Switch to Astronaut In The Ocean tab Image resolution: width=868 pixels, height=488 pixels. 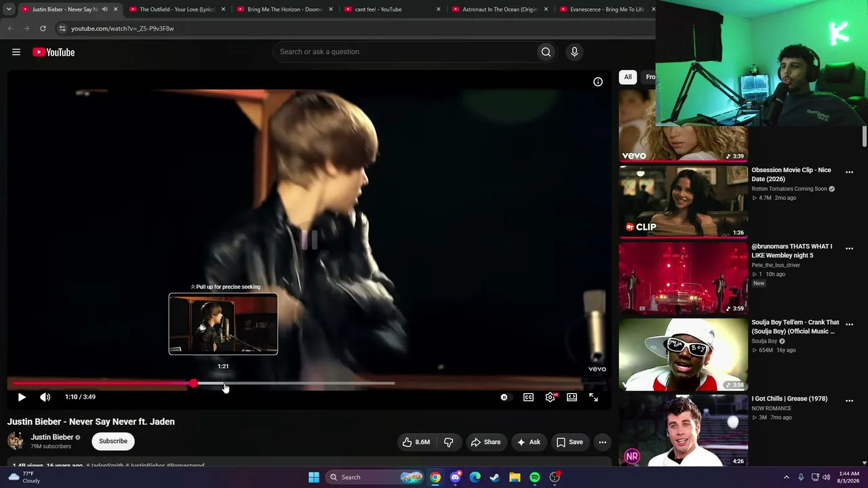[x=500, y=9]
